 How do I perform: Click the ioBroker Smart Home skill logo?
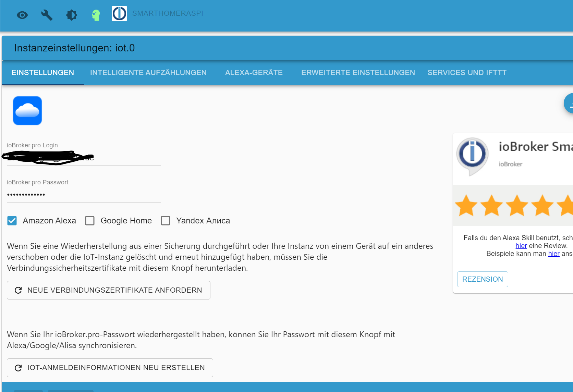pos(472,156)
